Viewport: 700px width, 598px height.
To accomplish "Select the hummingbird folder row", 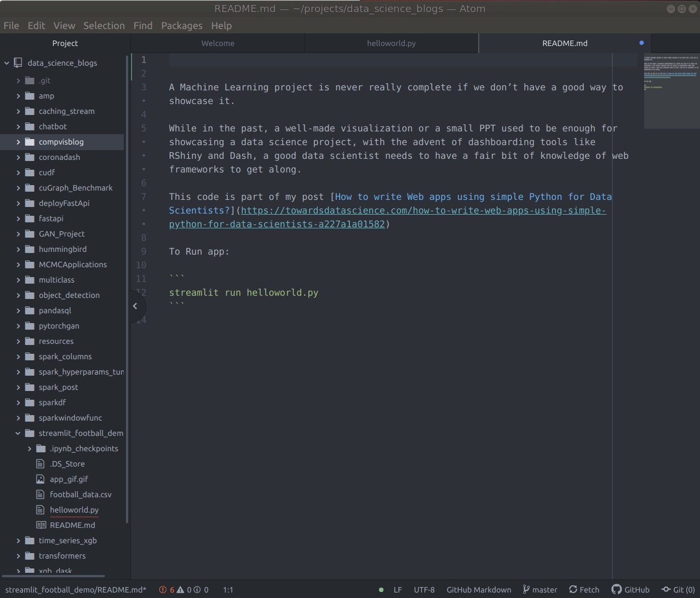I will (62, 249).
